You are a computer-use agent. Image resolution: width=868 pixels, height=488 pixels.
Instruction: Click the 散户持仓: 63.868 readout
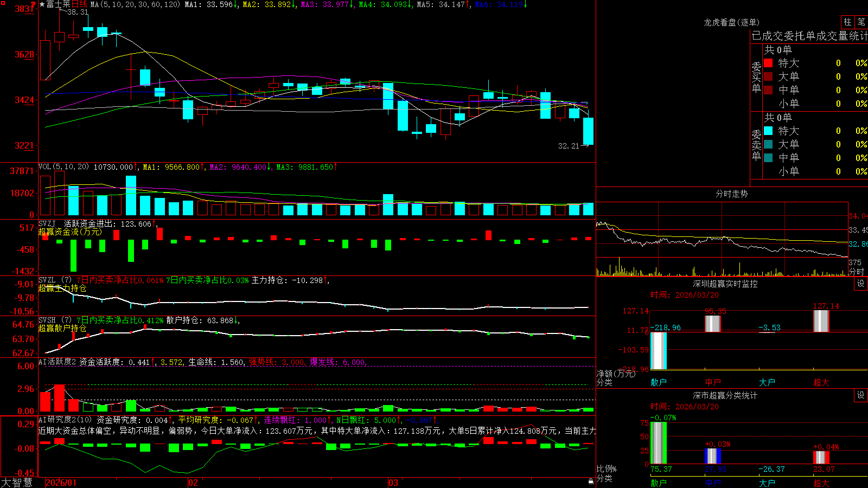tap(203, 320)
